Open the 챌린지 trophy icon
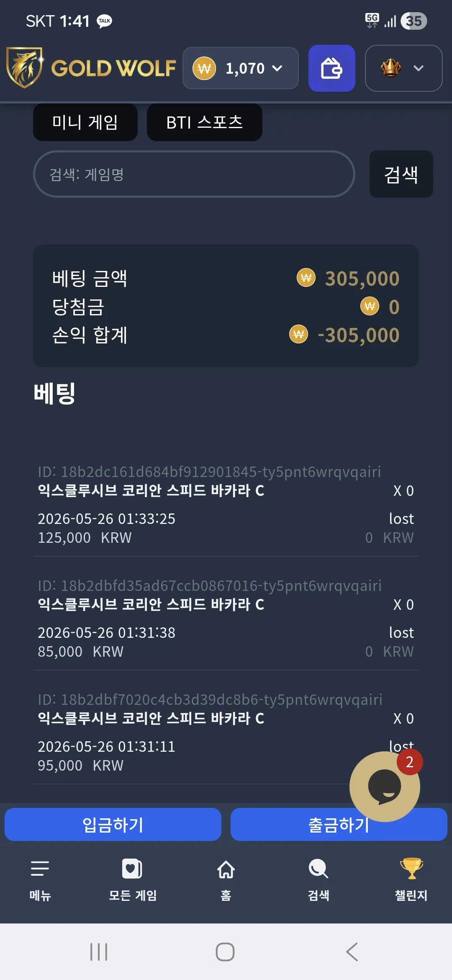 point(411,868)
